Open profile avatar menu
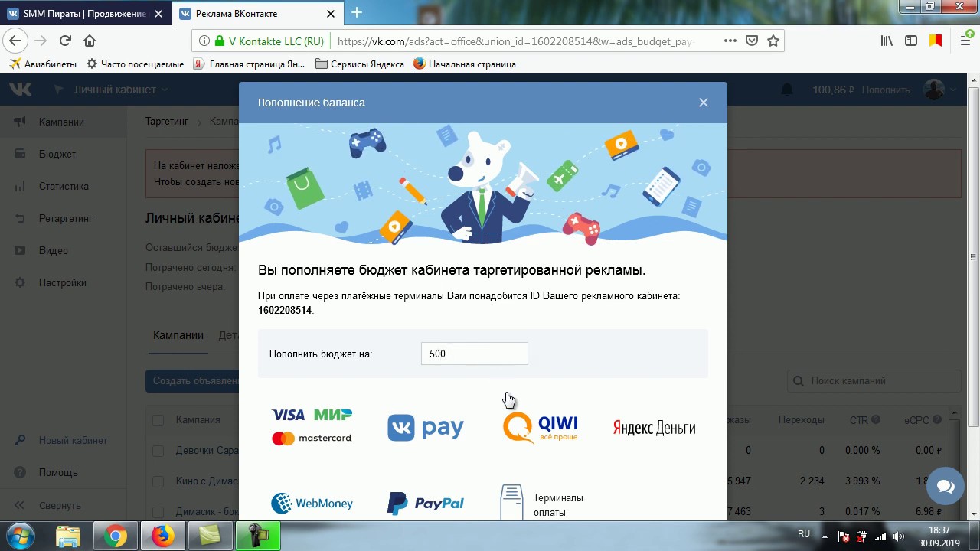This screenshot has height=551, width=980. pyautogui.click(x=940, y=90)
